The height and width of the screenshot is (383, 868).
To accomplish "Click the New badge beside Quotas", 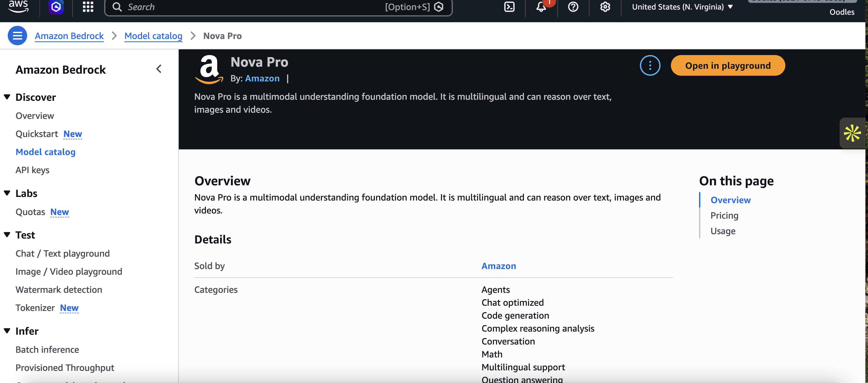I will tap(60, 212).
